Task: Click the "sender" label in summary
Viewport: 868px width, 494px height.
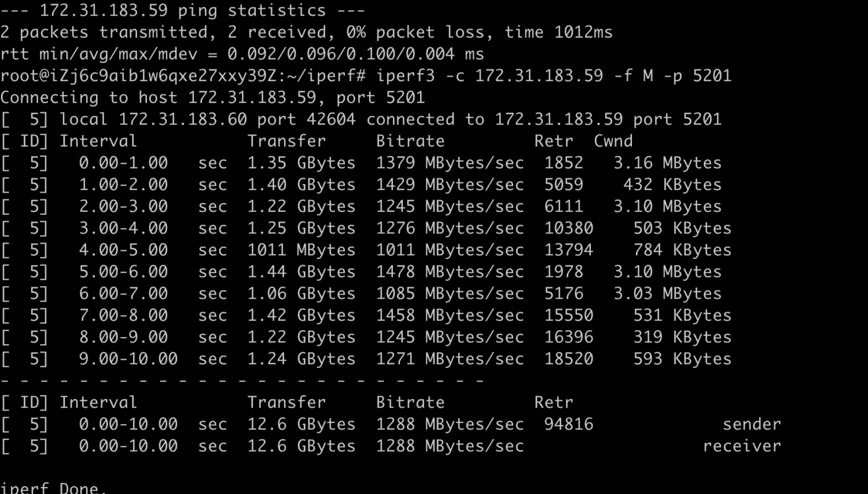Action: click(x=752, y=425)
